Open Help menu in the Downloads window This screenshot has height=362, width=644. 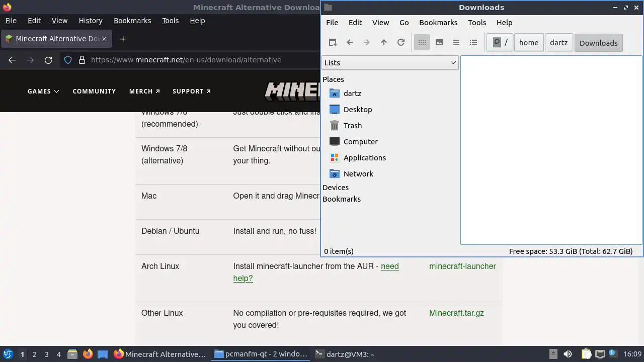pyautogui.click(x=504, y=23)
